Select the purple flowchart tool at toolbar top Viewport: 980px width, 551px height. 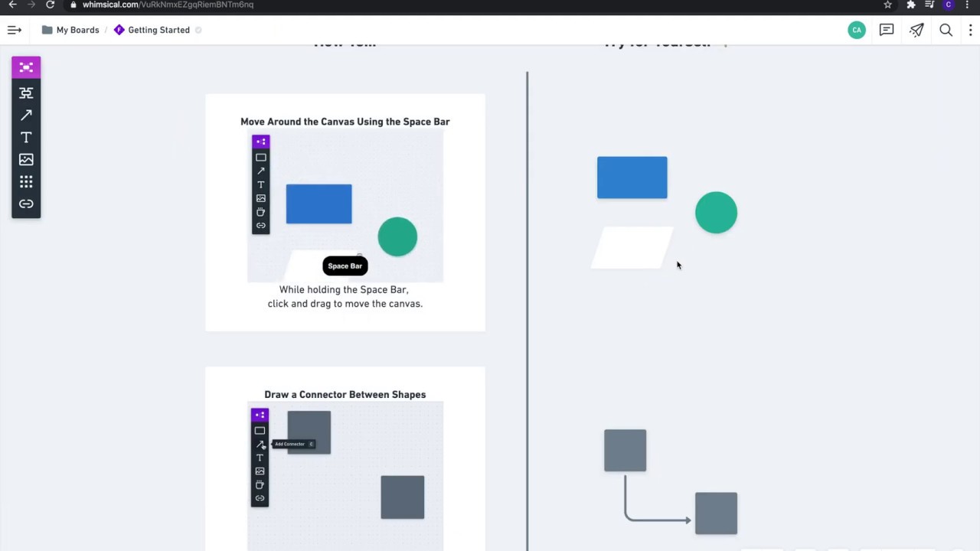click(x=26, y=67)
